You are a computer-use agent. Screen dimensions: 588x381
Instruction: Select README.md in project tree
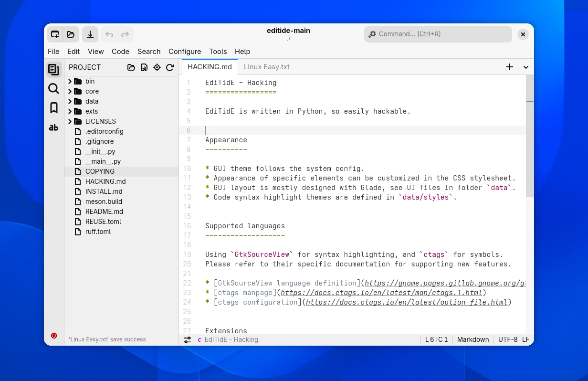point(104,212)
